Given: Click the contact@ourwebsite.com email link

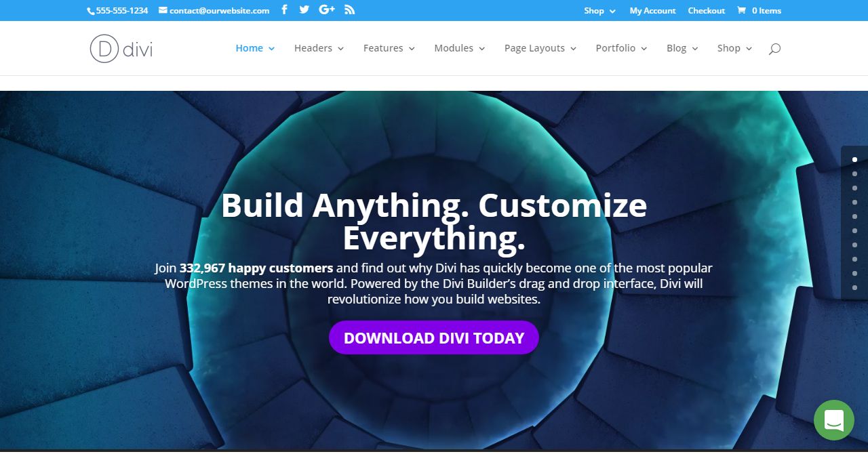Looking at the screenshot, I should pos(214,10).
